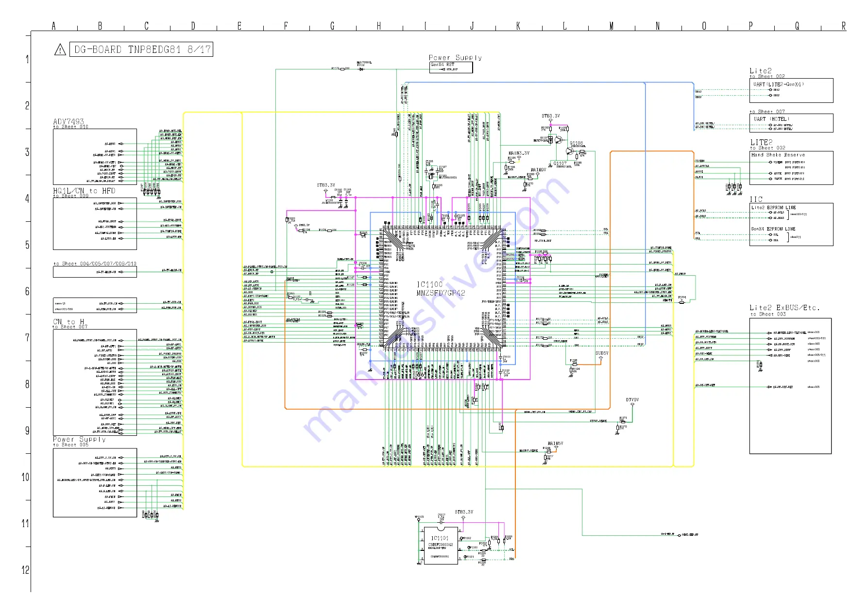The image size is (868, 613).
Task: Click the DTV9V power label
Action: [x=632, y=400]
